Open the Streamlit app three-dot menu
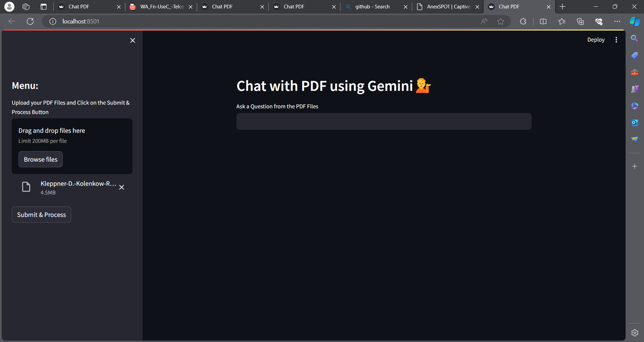Screen dimensions: 644x342 pos(616,40)
